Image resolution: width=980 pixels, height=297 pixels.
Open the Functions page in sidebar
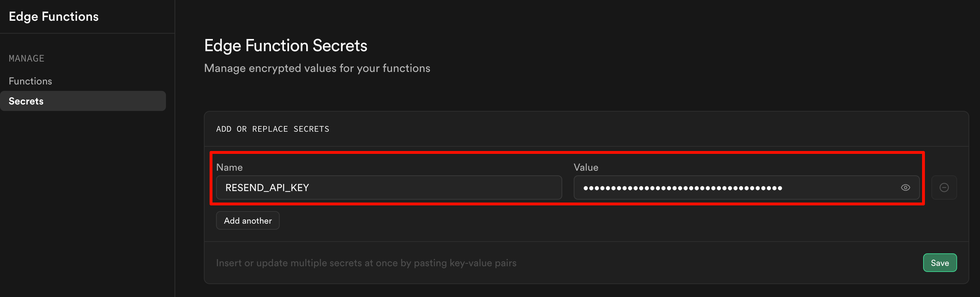pyautogui.click(x=30, y=81)
